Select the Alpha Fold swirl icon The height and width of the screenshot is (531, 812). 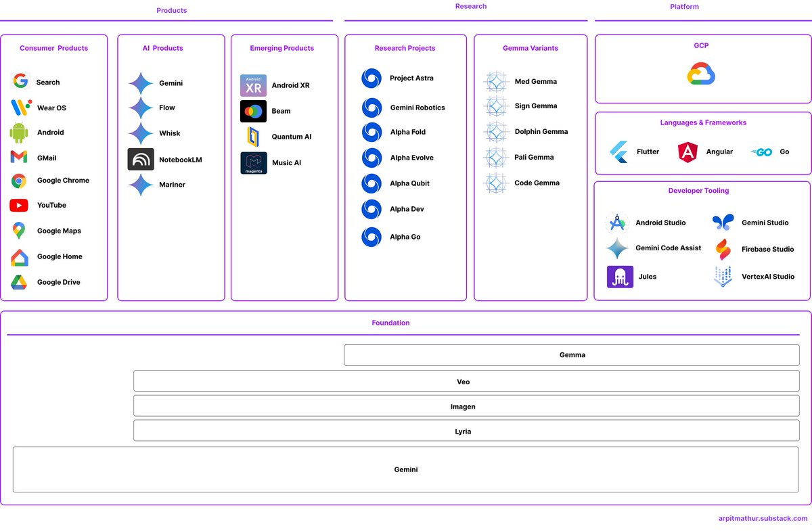(x=371, y=132)
